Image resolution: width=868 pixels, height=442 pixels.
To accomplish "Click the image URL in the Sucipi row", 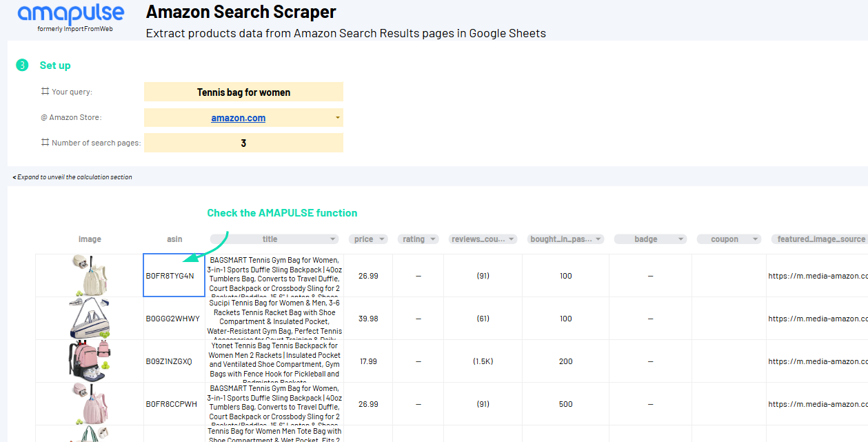I will coord(818,319).
